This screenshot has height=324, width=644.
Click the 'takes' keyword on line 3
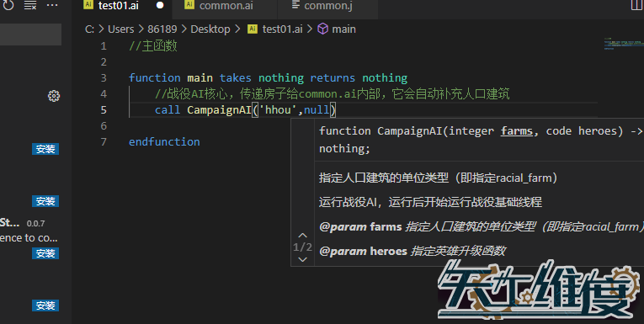point(236,78)
